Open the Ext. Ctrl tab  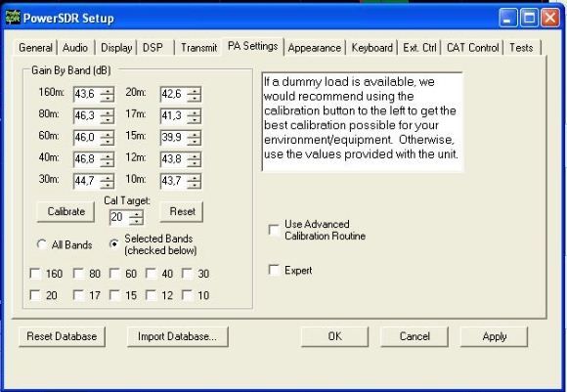tap(419, 48)
